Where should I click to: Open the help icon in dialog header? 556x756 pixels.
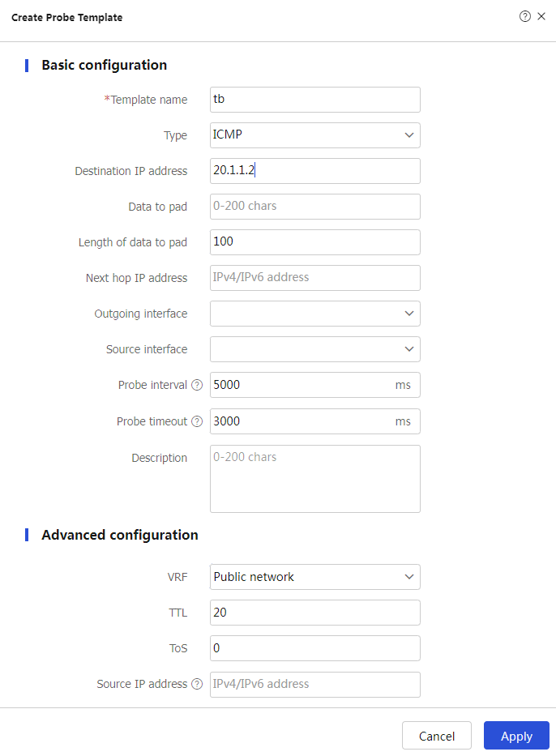point(524,16)
